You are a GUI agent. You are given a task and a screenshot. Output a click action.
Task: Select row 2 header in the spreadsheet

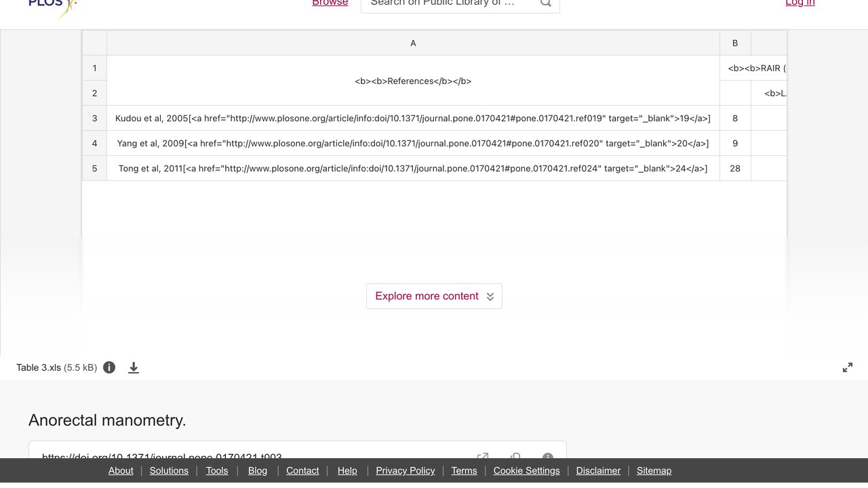[94, 93]
